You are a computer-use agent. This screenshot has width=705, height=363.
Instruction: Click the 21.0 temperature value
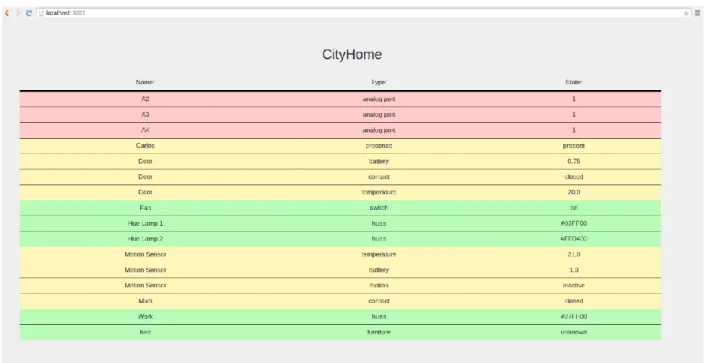(574, 255)
